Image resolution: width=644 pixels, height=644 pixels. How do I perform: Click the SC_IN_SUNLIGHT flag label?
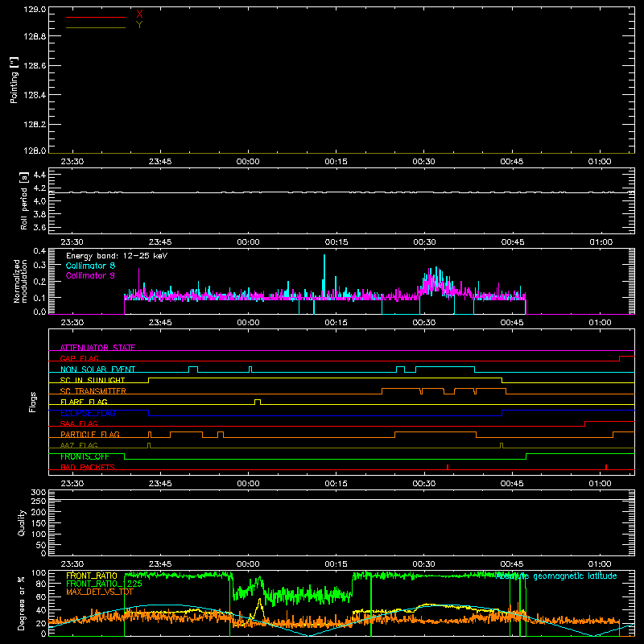pos(93,380)
